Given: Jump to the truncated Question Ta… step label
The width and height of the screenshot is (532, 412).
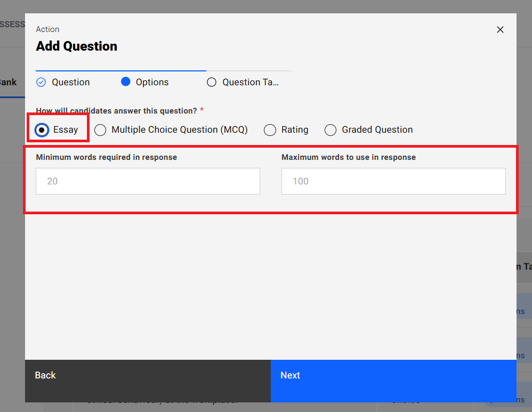Looking at the screenshot, I should click(251, 82).
